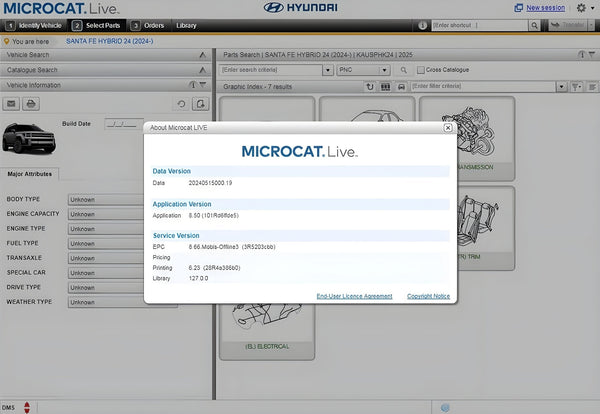
Task: Open the settings gear menu
Action: [582, 8]
